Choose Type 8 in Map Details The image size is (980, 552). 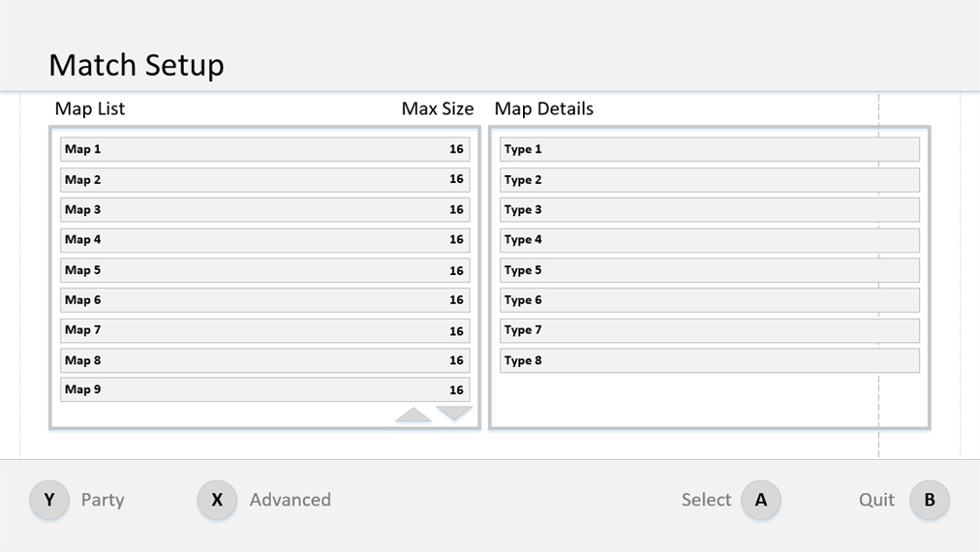click(709, 360)
